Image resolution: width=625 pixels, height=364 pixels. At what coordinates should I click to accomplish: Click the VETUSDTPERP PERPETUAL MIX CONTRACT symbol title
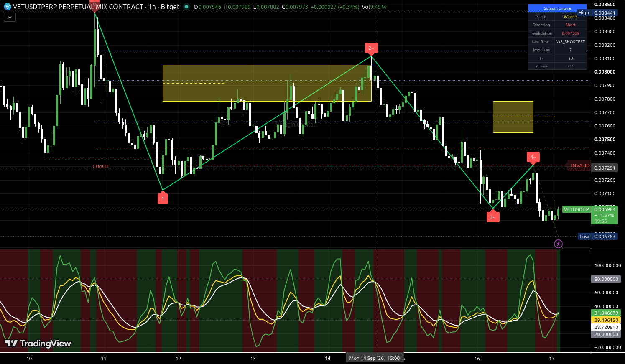78,7
